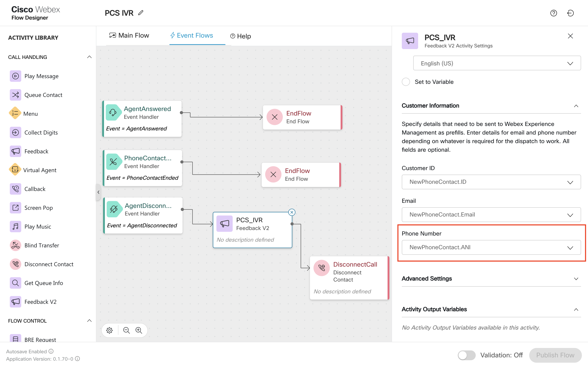Switch to the Main Flow tab
This screenshot has width=588, height=368.
click(129, 36)
